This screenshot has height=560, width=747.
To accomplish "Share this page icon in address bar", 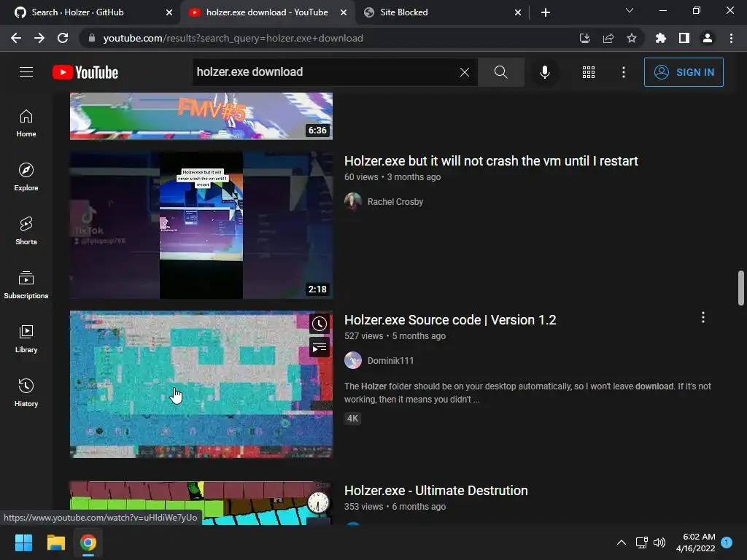I will point(608,38).
